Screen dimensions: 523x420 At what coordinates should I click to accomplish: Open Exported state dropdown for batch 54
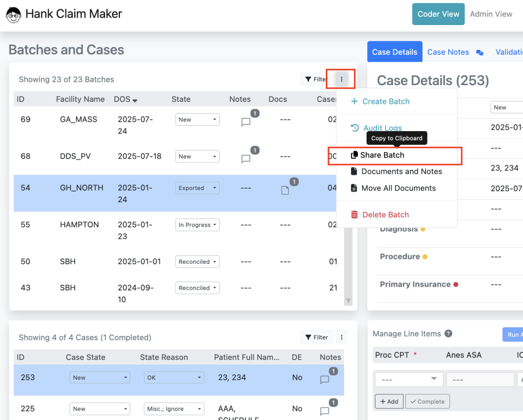pyautogui.click(x=197, y=188)
